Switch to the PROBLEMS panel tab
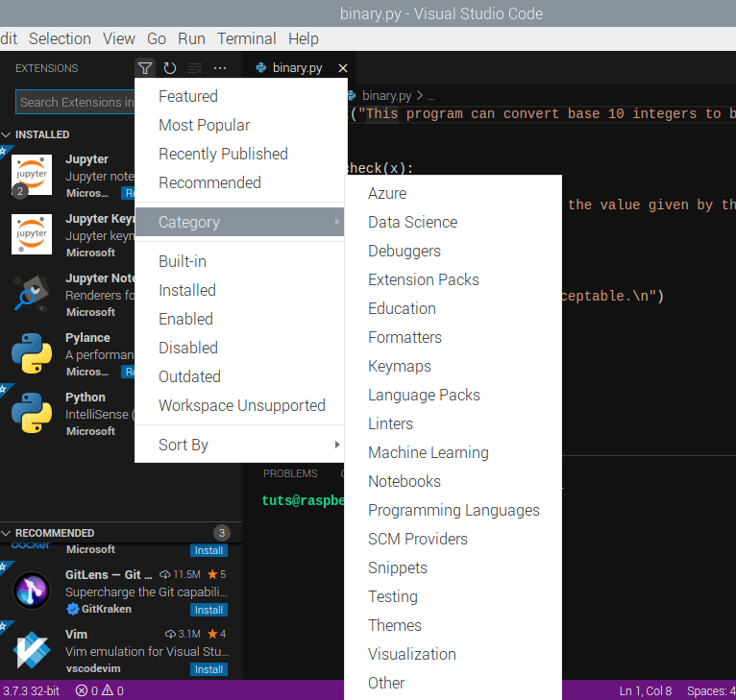 290,473
